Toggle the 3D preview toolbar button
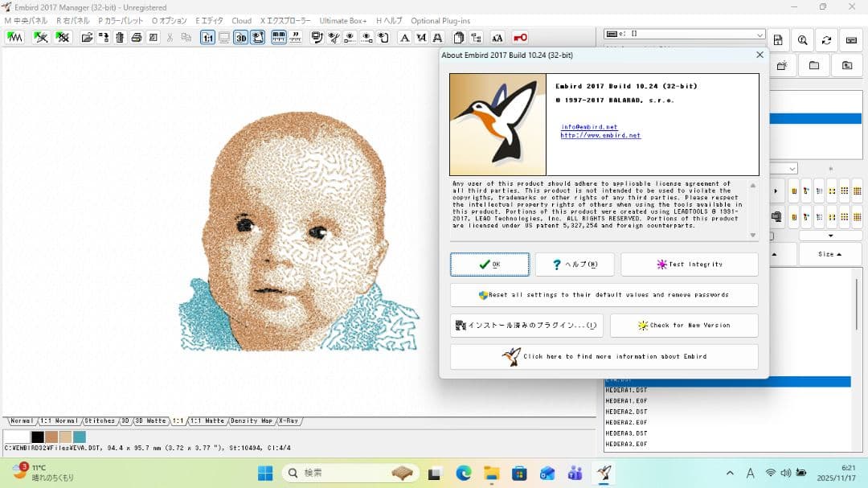Viewport: 868px width, 488px height. (241, 38)
